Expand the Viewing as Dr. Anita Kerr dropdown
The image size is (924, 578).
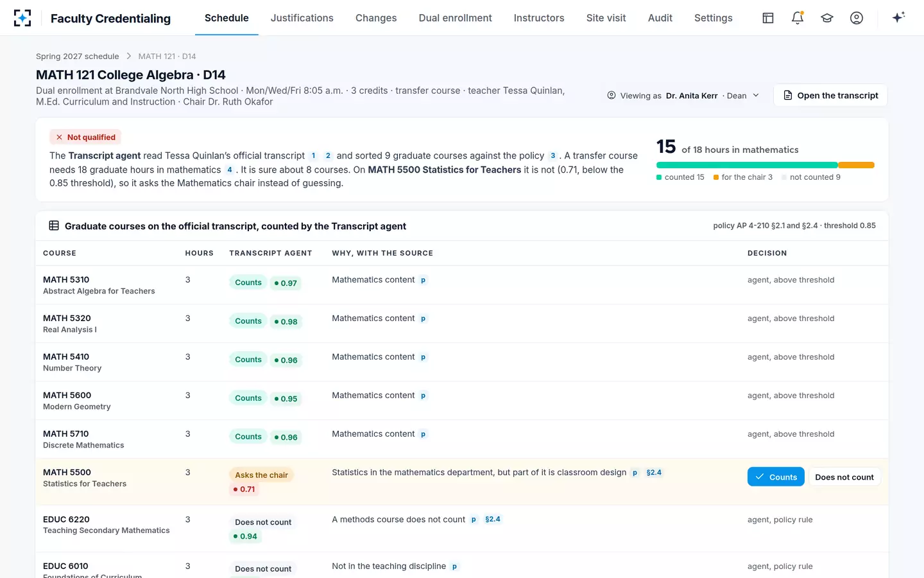coord(683,95)
